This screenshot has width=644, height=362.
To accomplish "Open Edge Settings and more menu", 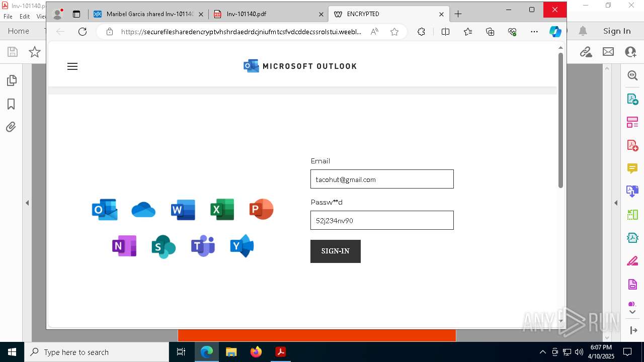I will pyautogui.click(x=534, y=32).
